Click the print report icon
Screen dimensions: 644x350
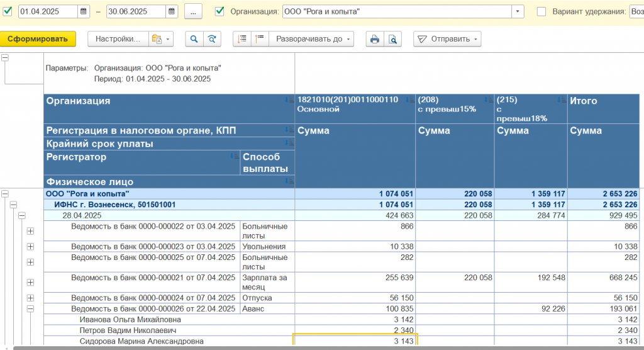coord(375,39)
